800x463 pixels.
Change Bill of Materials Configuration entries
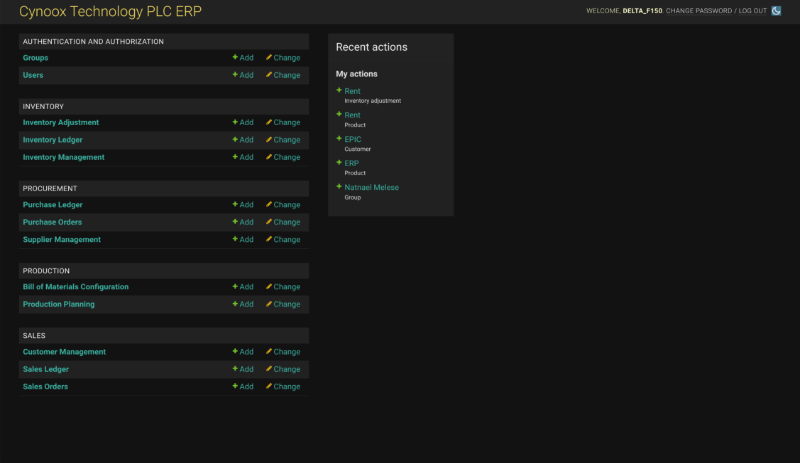click(x=283, y=287)
